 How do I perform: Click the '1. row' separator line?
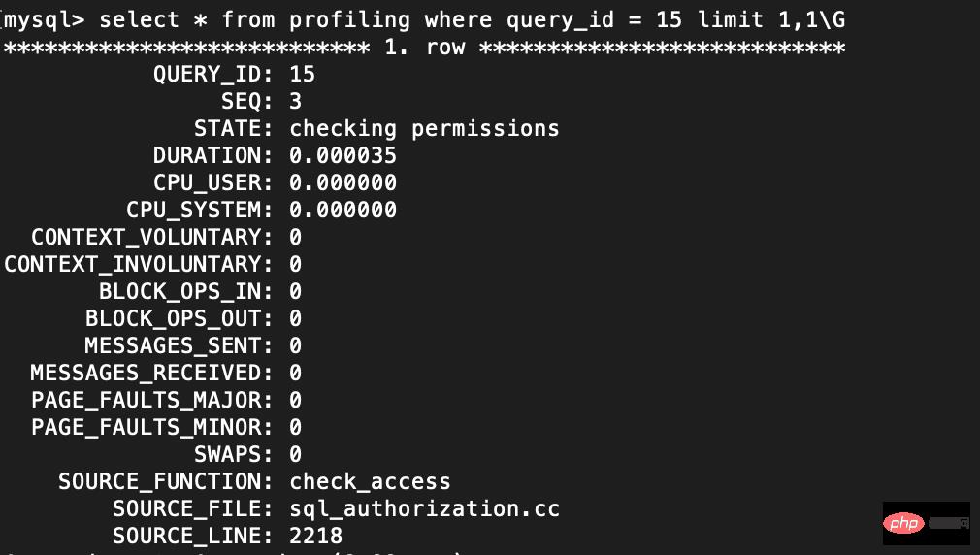pyautogui.click(x=423, y=47)
